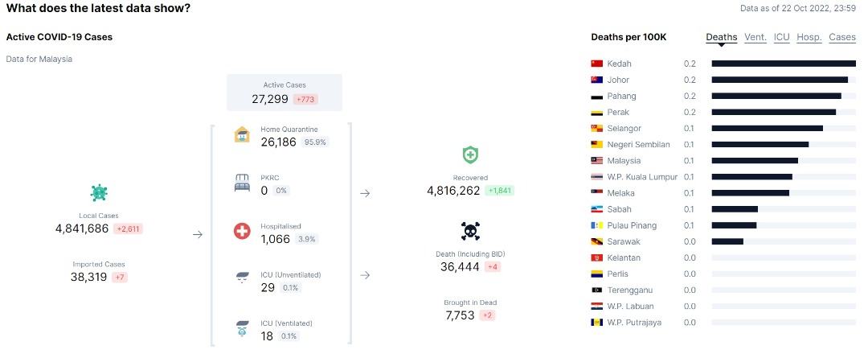This screenshot has height=354, width=868.
Task: Click the green virus Local Cases icon
Action: (x=99, y=193)
